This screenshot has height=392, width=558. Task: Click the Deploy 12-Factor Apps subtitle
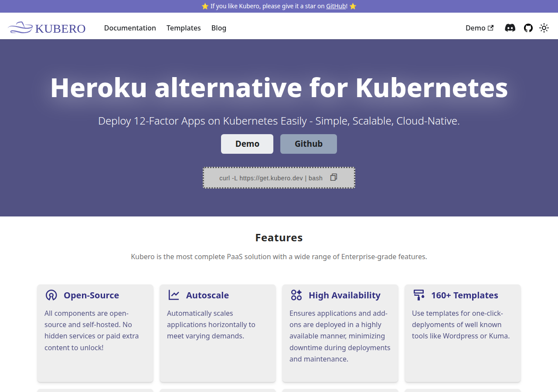(x=279, y=121)
